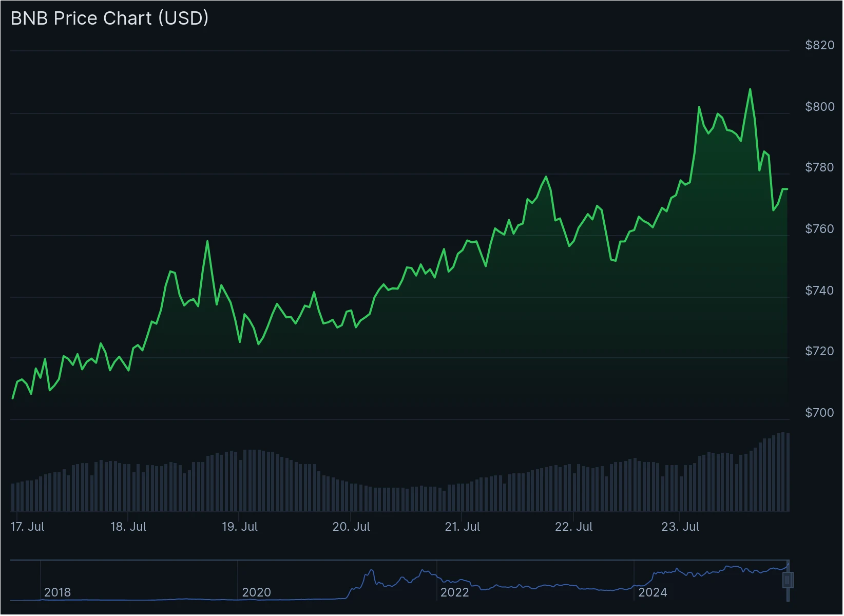This screenshot has width=844, height=616.
Task: Click the $720 price axis label
Action: 819,351
